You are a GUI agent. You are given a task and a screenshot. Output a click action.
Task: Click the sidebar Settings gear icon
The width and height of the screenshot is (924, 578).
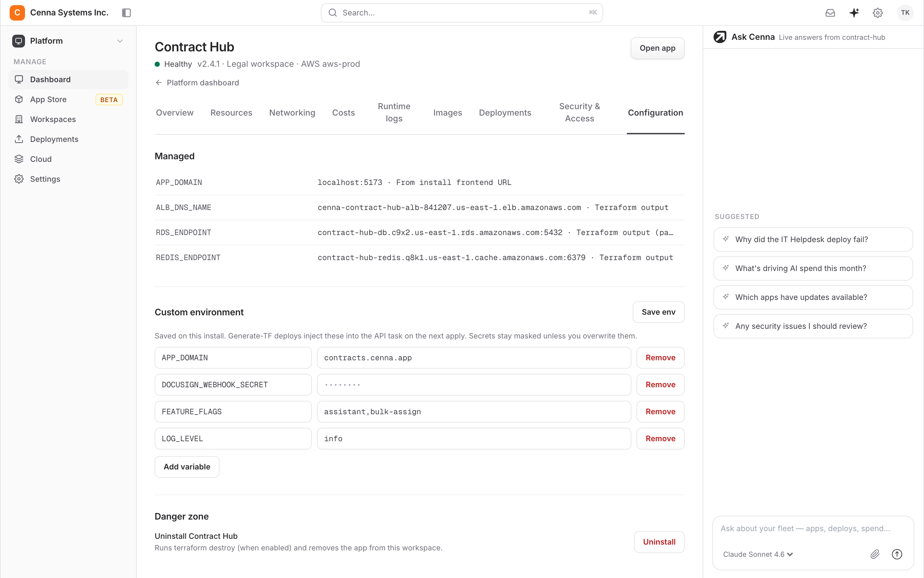[19, 179]
